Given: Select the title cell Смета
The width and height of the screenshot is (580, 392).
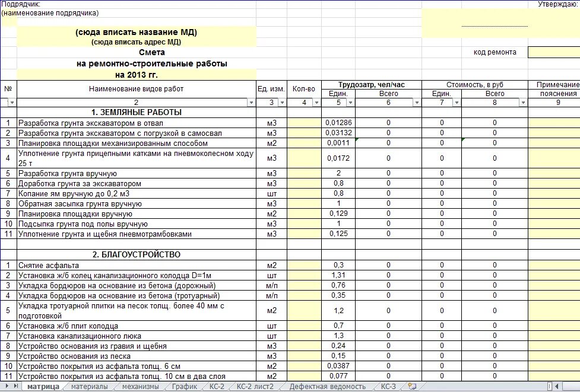Looking at the screenshot, I should point(137,52).
